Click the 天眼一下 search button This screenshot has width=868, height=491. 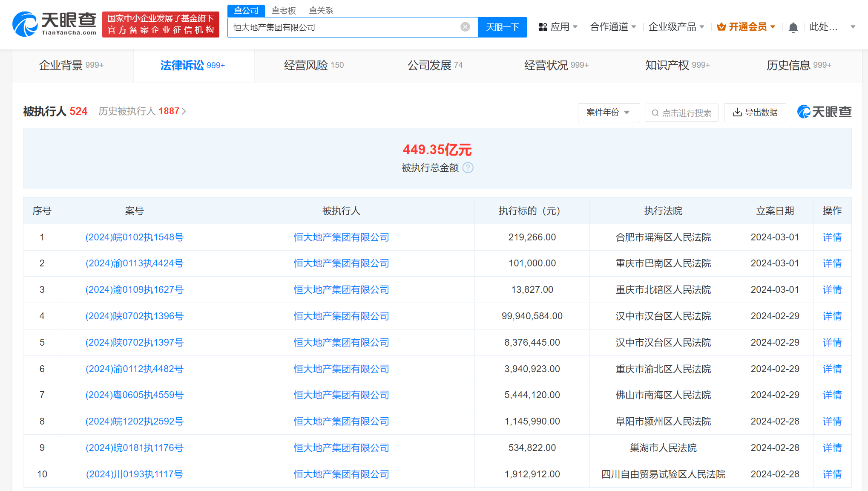coord(503,27)
